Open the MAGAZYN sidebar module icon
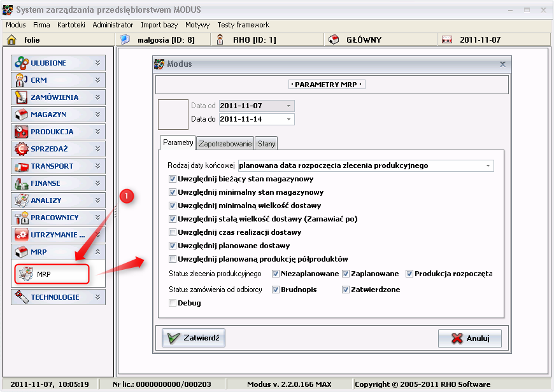Image resolution: width=554 pixels, height=392 pixels. pos(20,115)
